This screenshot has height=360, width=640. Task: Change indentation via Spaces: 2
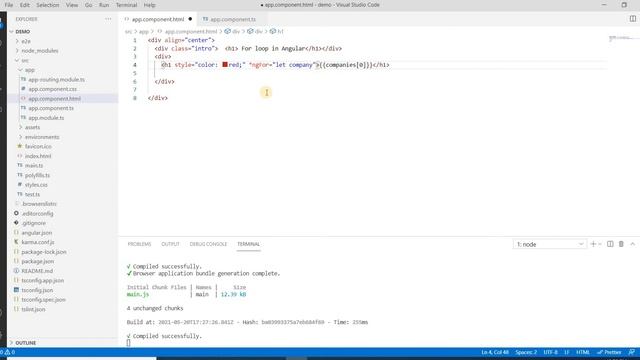click(x=526, y=352)
